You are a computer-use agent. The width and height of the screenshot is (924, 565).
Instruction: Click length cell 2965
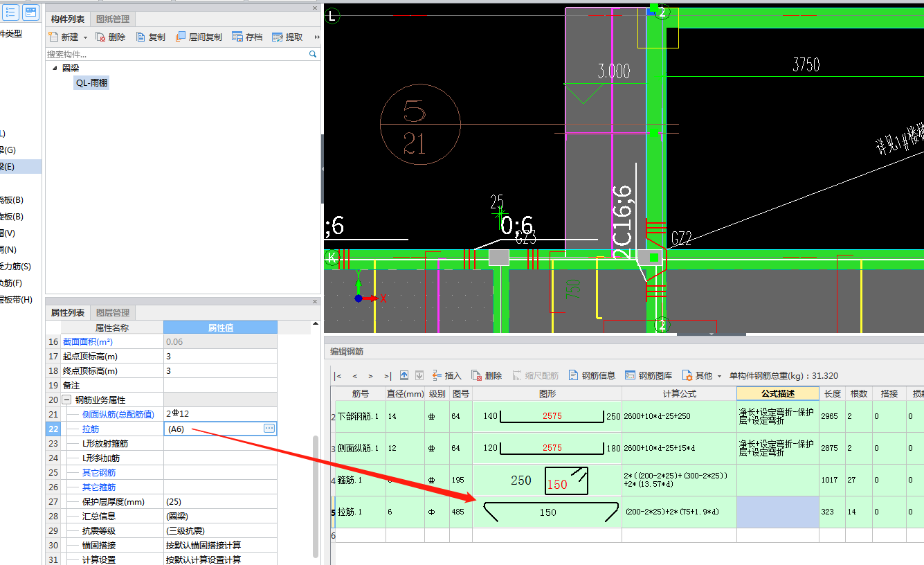pyautogui.click(x=833, y=417)
